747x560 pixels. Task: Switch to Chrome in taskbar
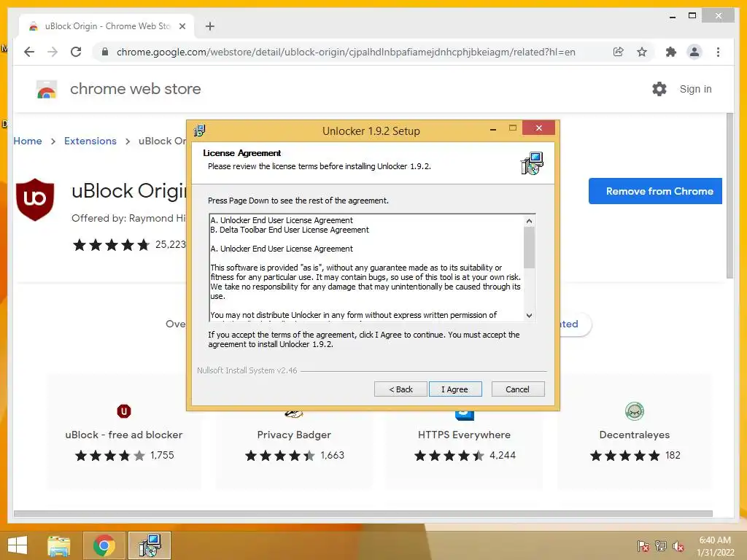(x=104, y=545)
